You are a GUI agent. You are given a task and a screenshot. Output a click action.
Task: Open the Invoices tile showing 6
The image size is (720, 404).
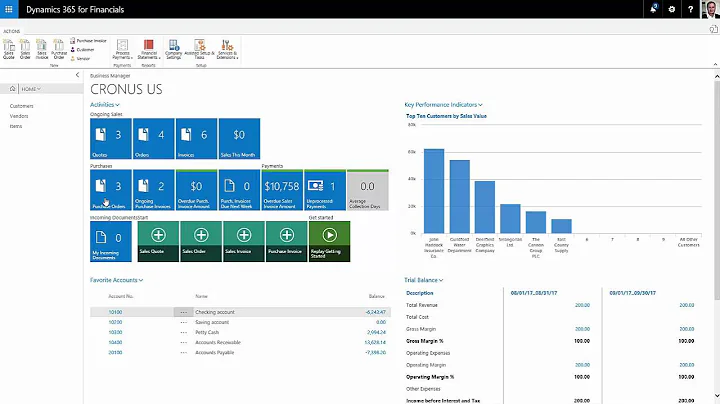tap(197, 139)
